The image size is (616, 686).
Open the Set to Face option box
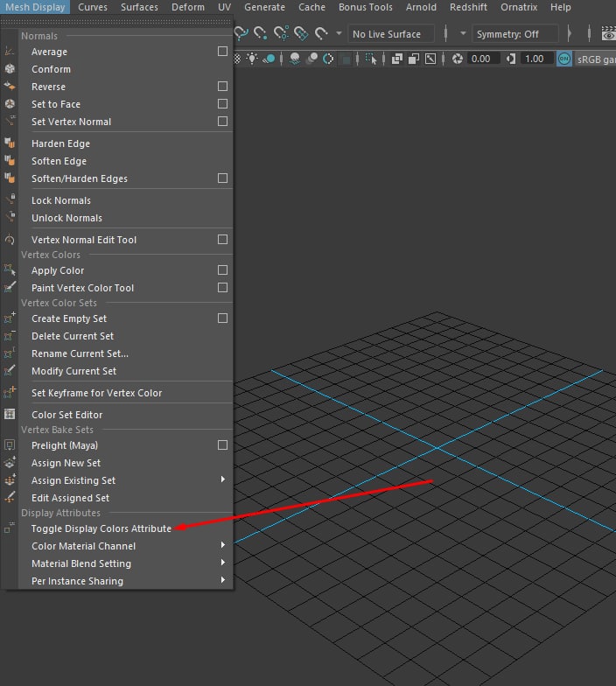click(222, 103)
